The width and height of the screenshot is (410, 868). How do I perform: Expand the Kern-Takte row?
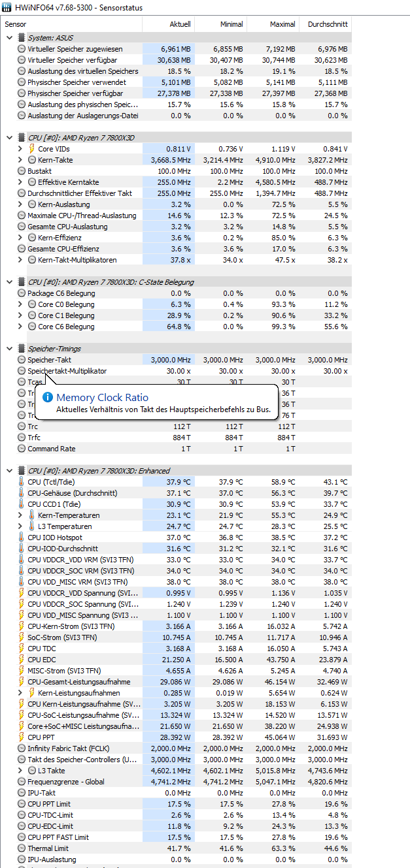20,160
